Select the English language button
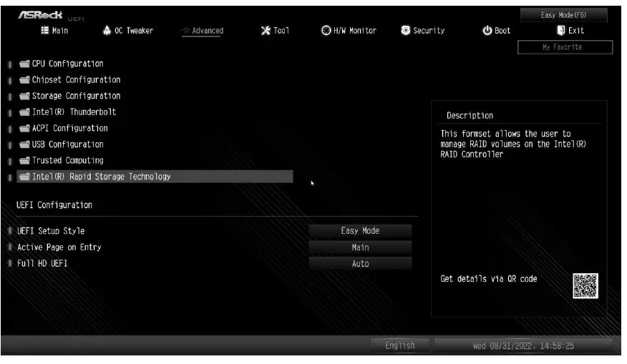 399,346
